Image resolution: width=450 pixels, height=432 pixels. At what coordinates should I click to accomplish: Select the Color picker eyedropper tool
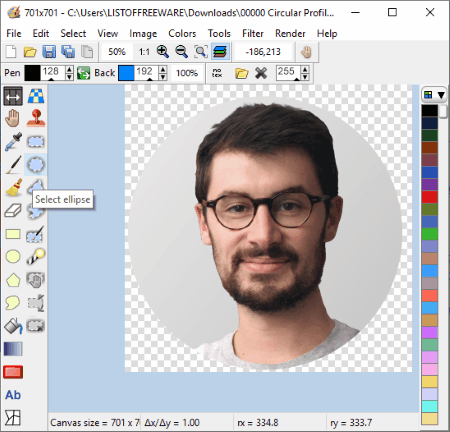pyautogui.click(x=13, y=142)
